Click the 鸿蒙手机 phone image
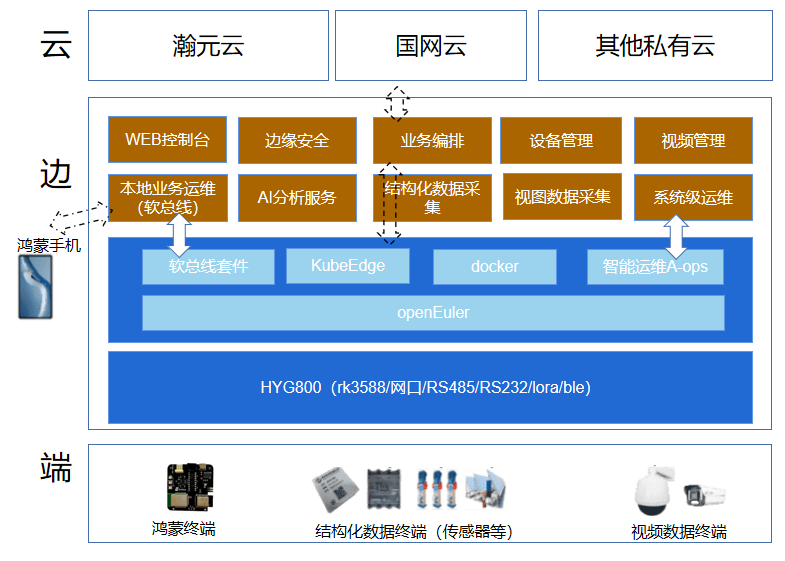 click(x=35, y=287)
